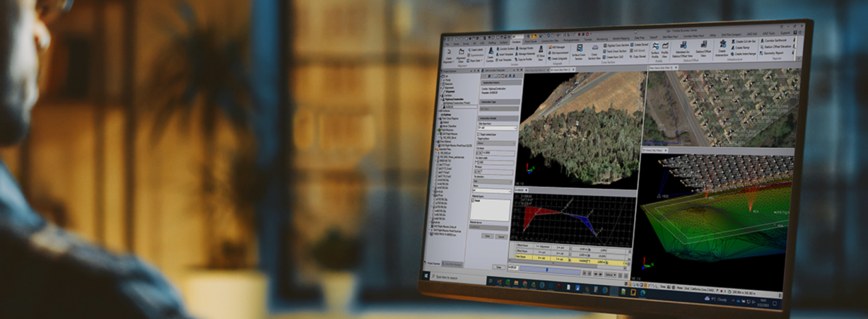868x319 pixels.
Task: Open the Cross Section View
Action: [x=594, y=53]
